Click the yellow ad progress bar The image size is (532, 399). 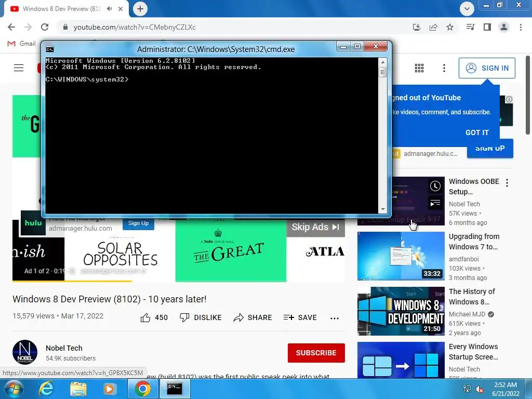[72, 281]
